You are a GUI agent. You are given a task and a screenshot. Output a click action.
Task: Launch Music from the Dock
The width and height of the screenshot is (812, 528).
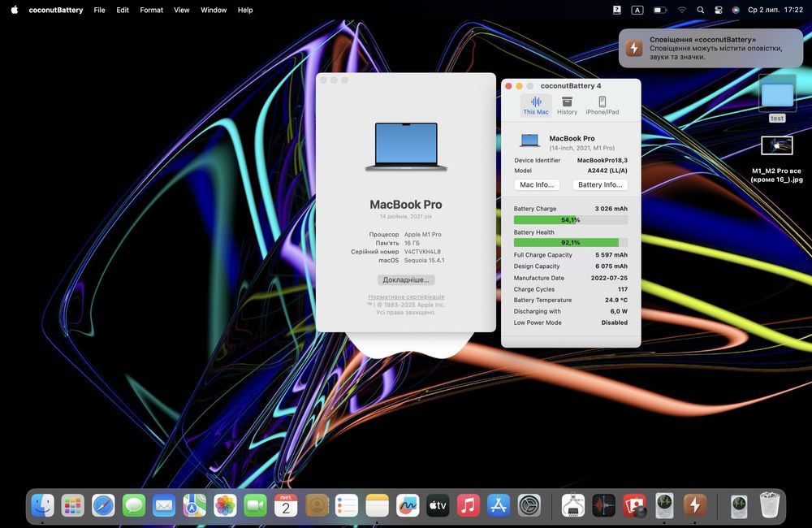click(x=469, y=505)
